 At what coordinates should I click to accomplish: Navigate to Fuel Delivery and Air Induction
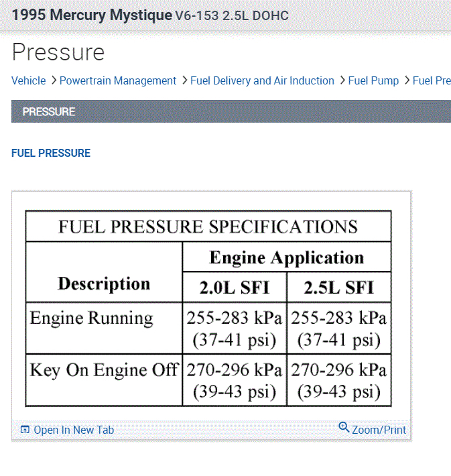pos(262,80)
